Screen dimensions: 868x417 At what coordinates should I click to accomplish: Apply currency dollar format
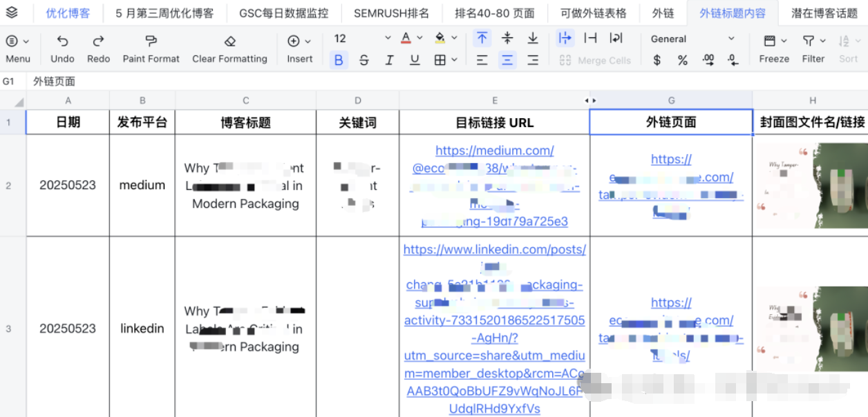[657, 61]
